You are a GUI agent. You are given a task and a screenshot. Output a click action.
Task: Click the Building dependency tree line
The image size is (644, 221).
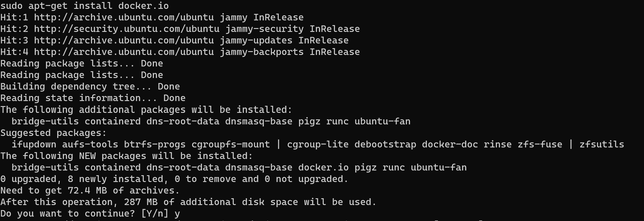[90, 86]
